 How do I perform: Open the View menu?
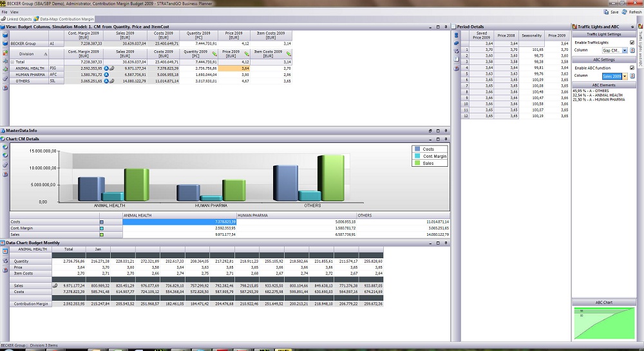pyautogui.click(x=14, y=12)
